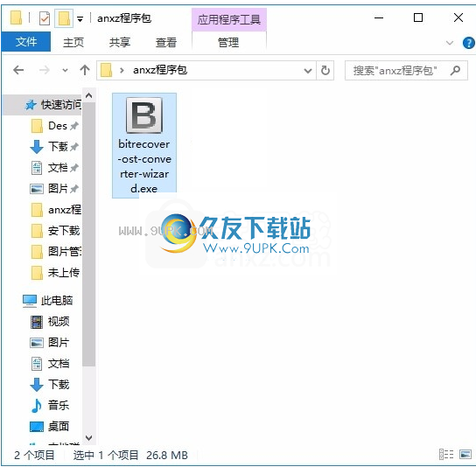The image size is (476, 467).
Task: Switch to the 共享 ribbon tab
Action: pos(120,42)
